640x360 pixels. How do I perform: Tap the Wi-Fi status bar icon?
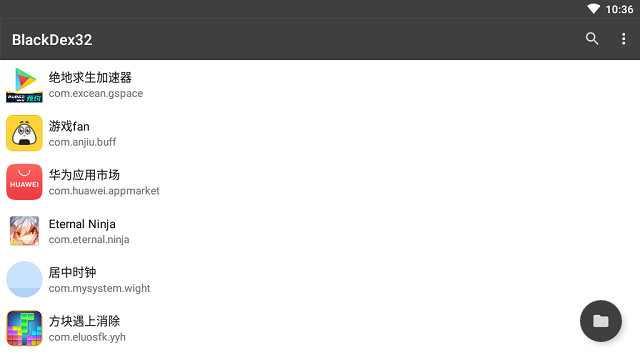click(x=593, y=9)
